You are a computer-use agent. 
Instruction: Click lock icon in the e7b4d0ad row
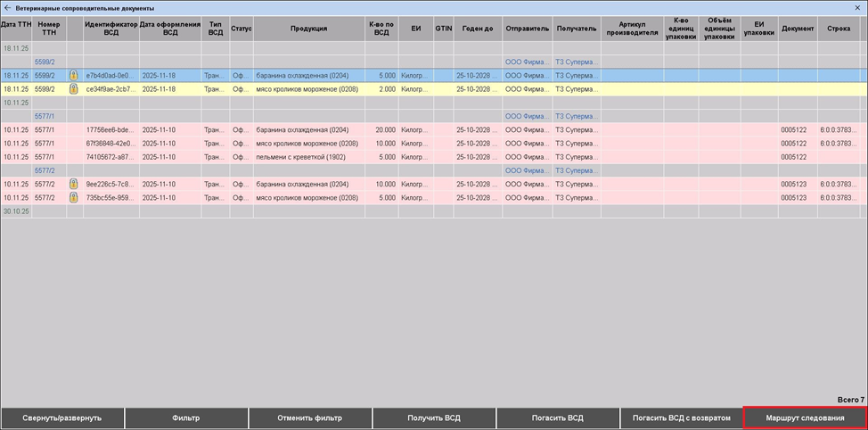(74, 76)
